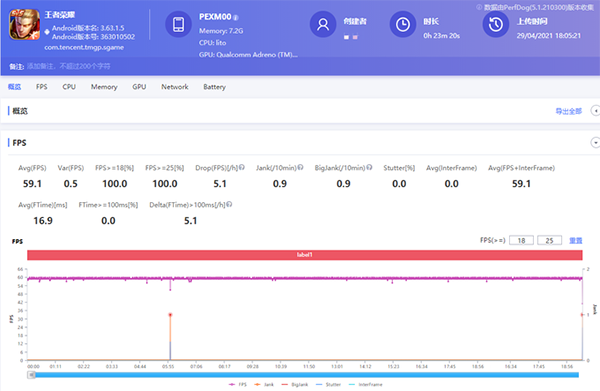Select the GPU tab
600x391 pixels.
139,87
